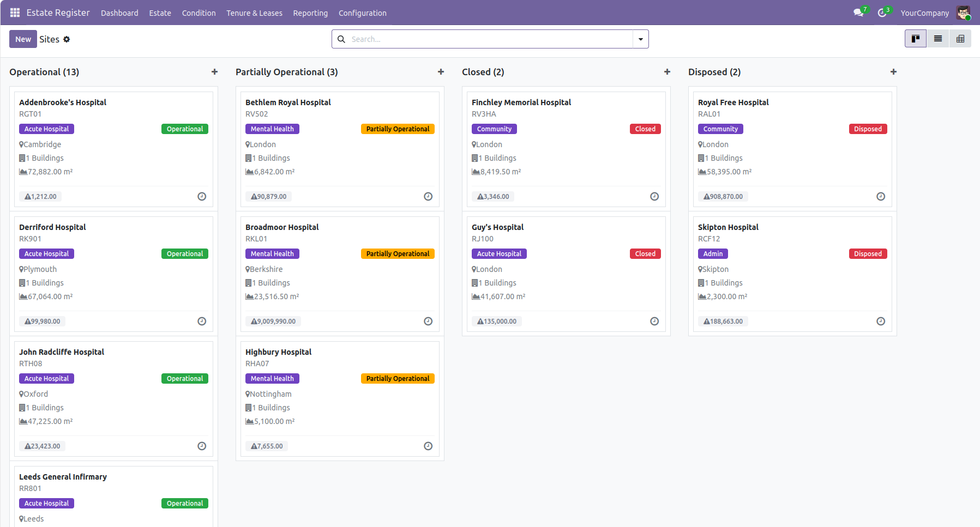Add a card to Operational column

(x=214, y=72)
